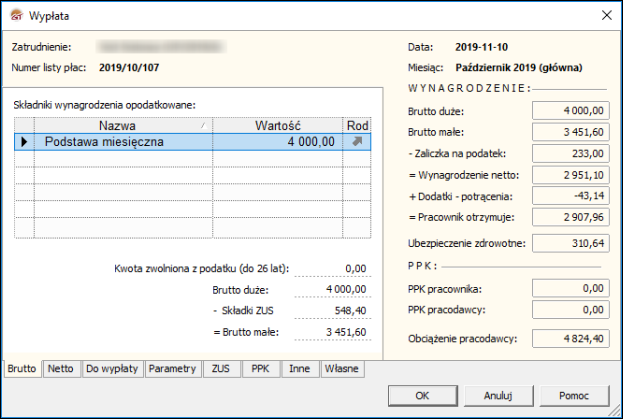Select the Podstawa miesięczna name cell
623x419 pixels.
click(x=123, y=142)
